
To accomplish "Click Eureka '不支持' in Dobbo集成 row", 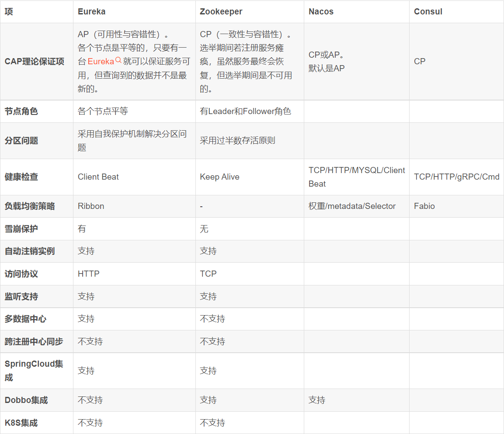I will [134, 400].
